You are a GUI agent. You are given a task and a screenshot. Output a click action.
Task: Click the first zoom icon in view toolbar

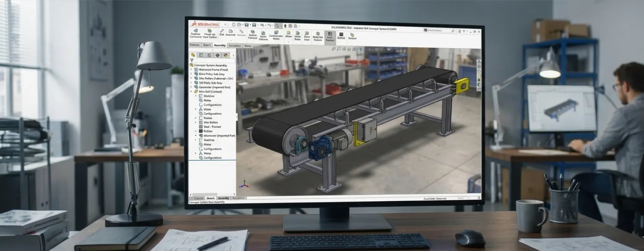tap(333, 49)
